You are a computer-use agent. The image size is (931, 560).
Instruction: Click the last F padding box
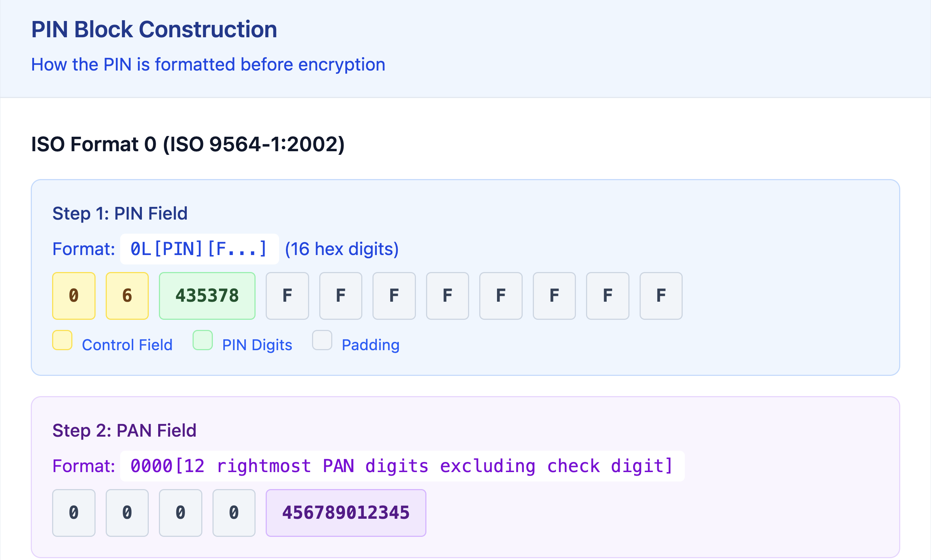661,296
